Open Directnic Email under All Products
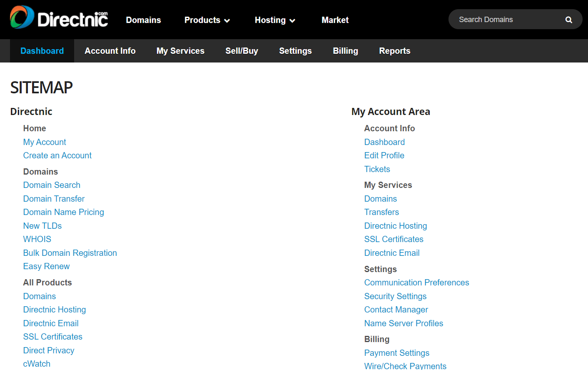 coord(51,323)
